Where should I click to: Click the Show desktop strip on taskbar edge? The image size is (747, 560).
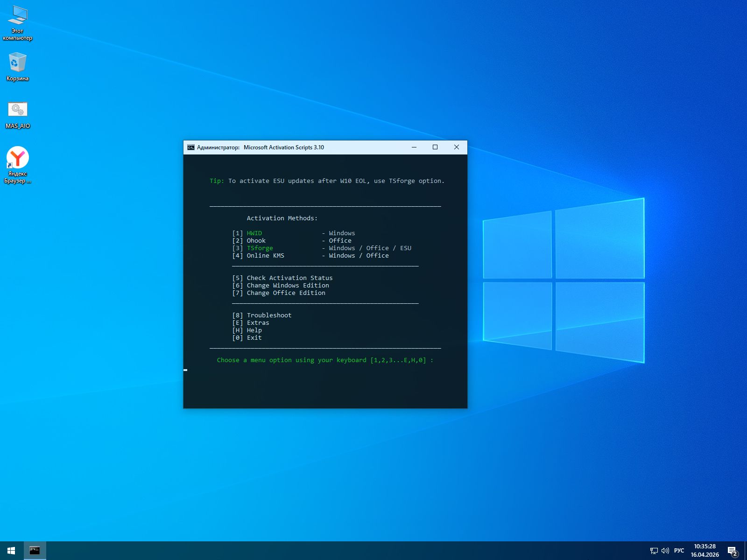pyautogui.click(x=746, y=551)
